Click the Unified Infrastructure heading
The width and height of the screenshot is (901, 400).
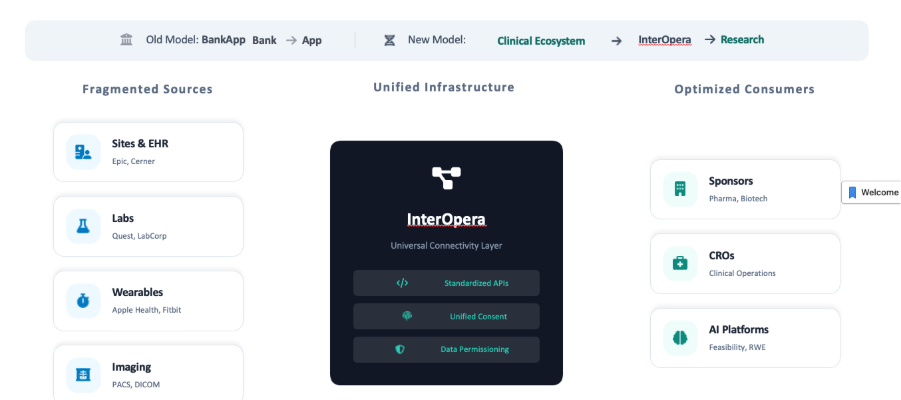[x=444, y=87]
